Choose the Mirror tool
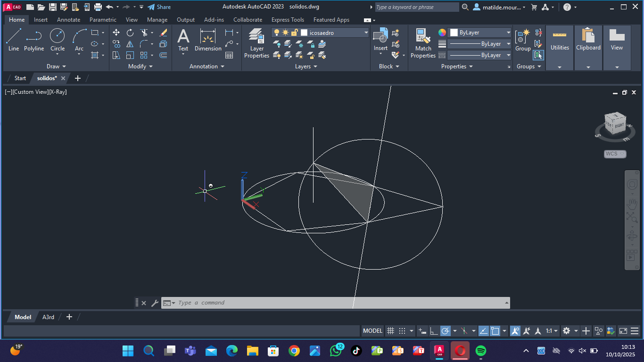Screen dimensions: 644x362 [130, 44]
